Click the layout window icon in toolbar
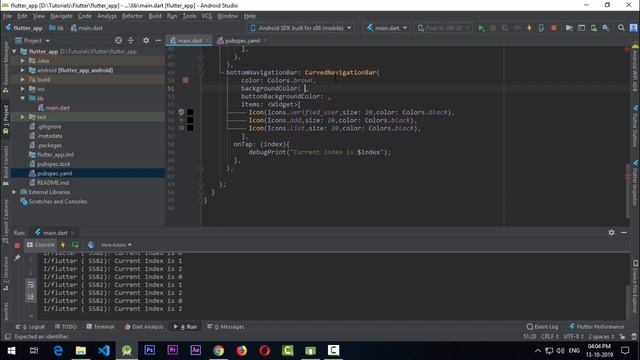 581,28
